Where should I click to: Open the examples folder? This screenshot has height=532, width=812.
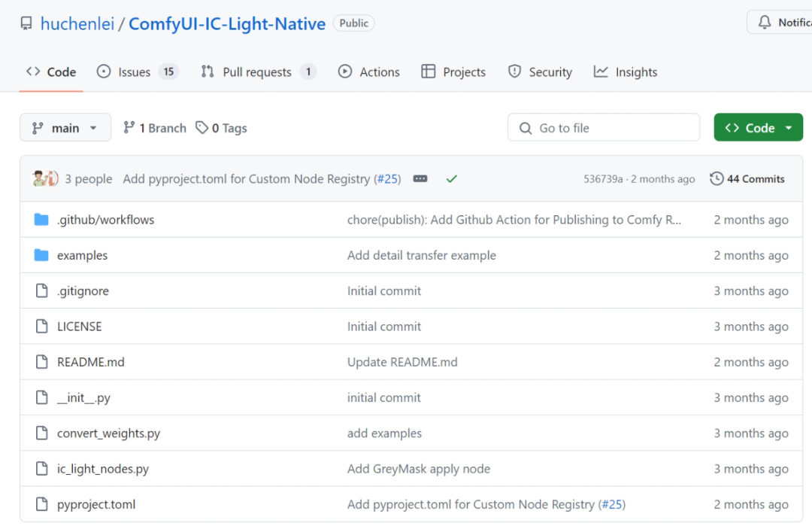(83, 255)
